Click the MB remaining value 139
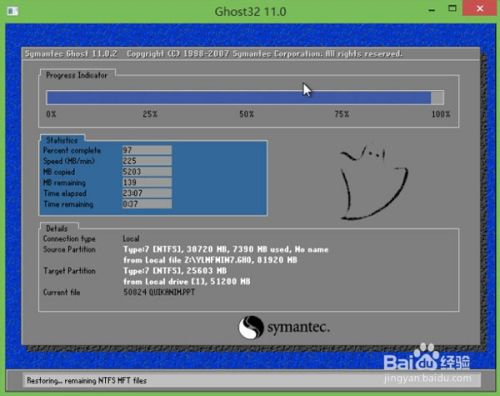The width and height of the screenshot is (500, 396). click(147, 182)
